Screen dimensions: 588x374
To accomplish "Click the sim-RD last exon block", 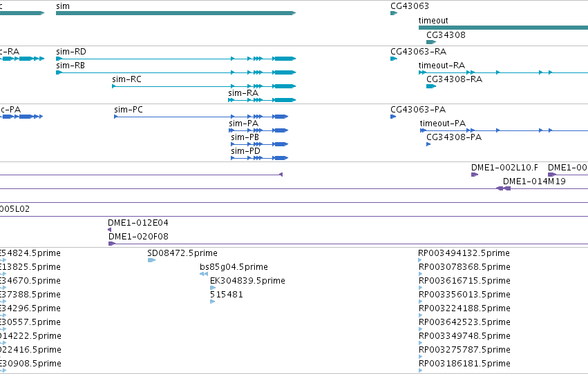I will [x=284, y=59].
